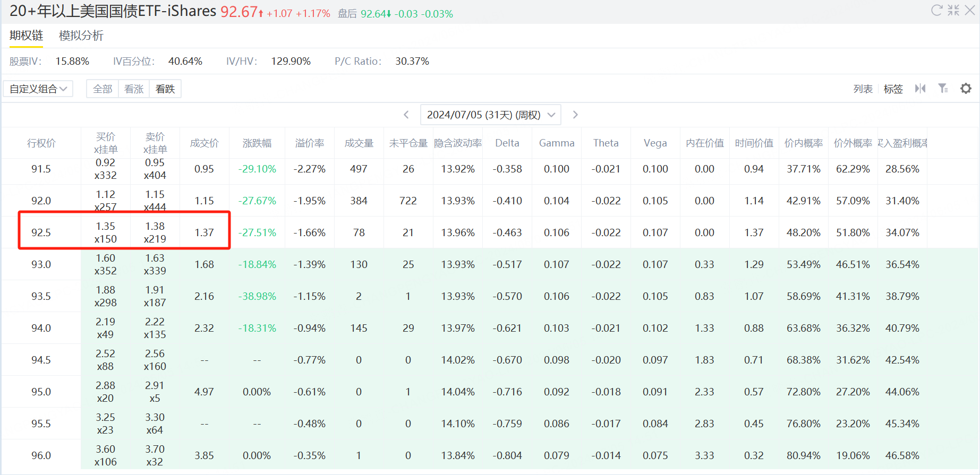Screen dimensions: 980x475
Task: Click the 未平仓量 column header
Action: [408, 143]
